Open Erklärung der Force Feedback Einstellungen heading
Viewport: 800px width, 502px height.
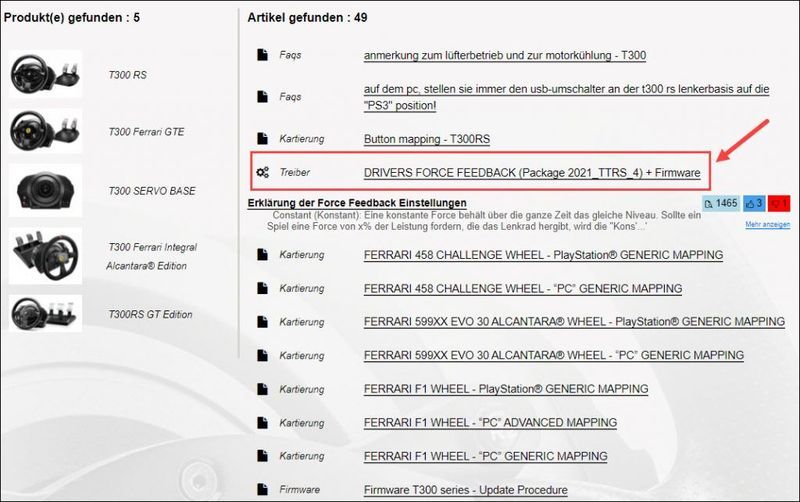(357, 203)
